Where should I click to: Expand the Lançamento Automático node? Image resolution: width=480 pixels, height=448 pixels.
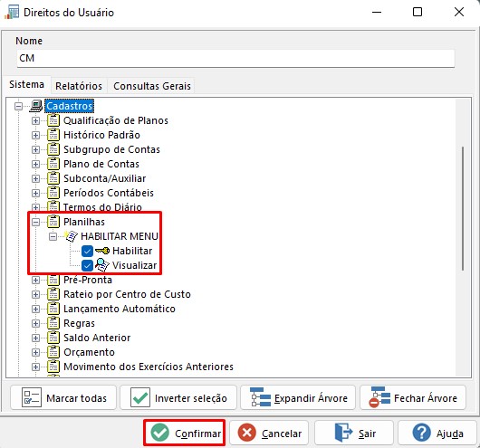tap(36, 309)
